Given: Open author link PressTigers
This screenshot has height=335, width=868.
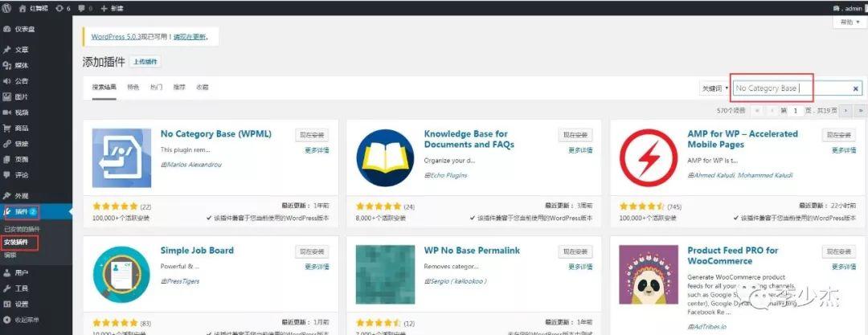Looking at the screenshot, I should [182, 280].
